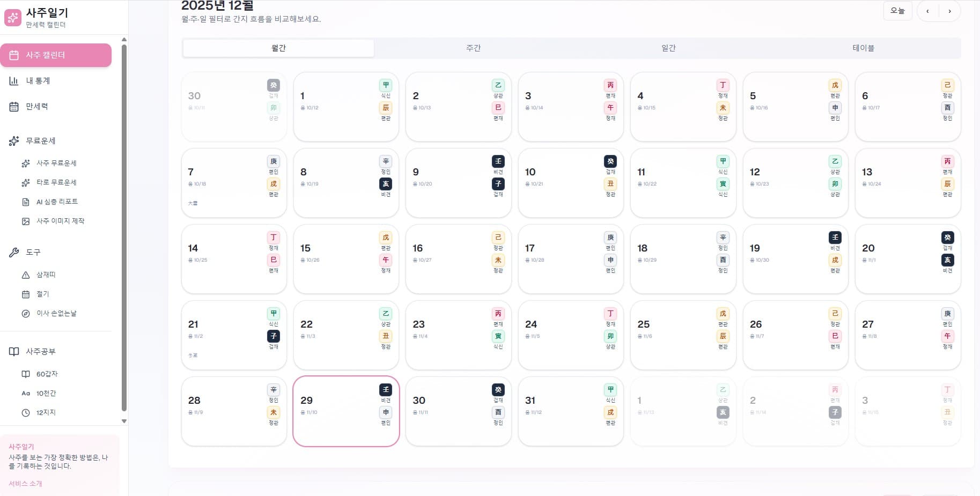Image resolution: width=980 pixels, height=496 pixels.
Task: Click the 60갑자 book icon
Action: tap(26, 374)
